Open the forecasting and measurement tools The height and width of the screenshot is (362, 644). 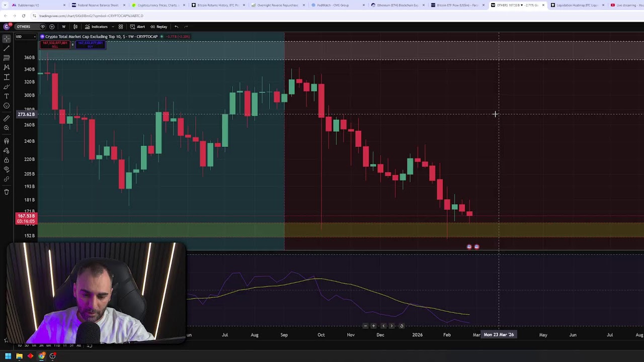coord(7,77)
